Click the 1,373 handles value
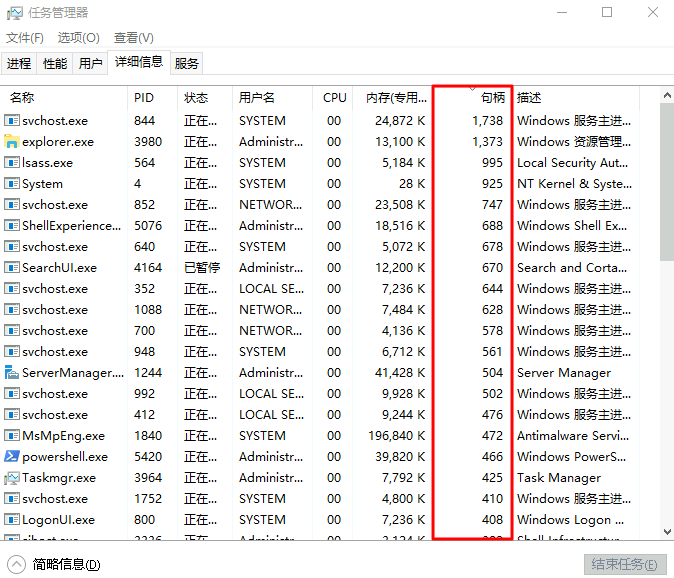Viewport: 674px width, 578px height. tap(487, 142)
